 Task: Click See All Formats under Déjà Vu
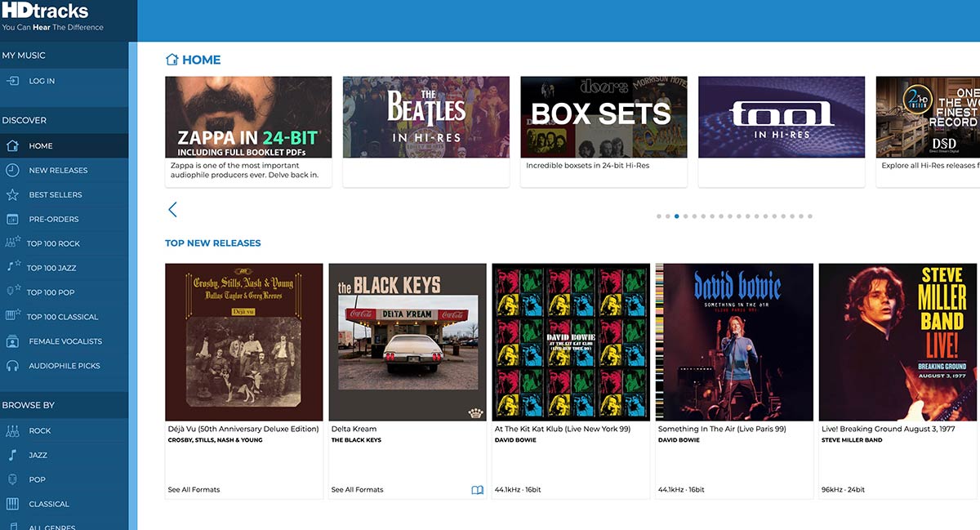194,490
